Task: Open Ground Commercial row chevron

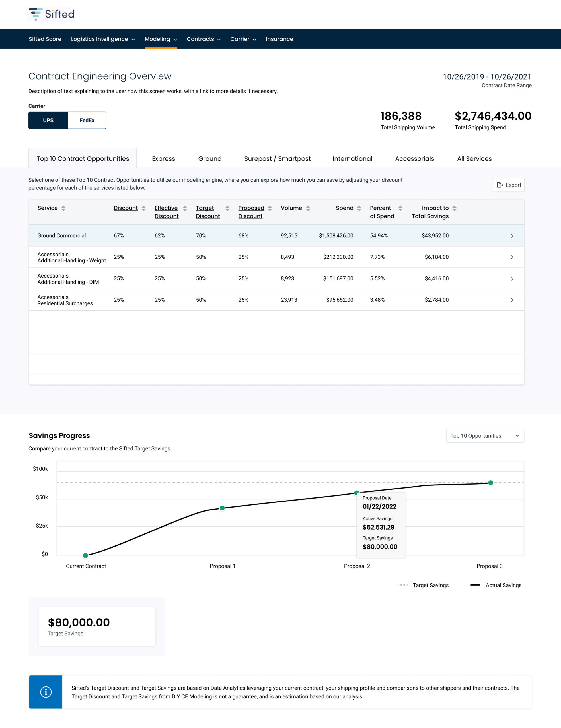Action: [512, 236]
